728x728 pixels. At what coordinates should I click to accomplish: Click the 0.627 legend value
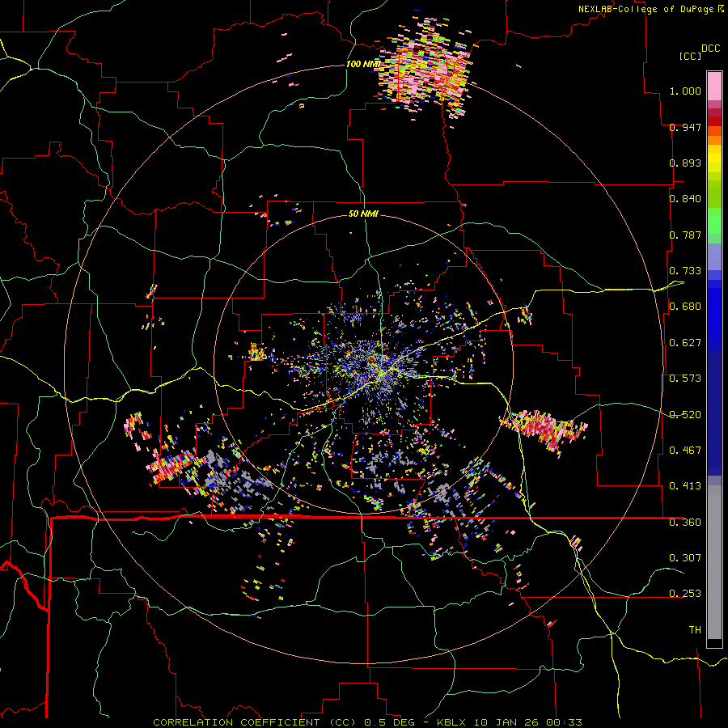(685, 343)
